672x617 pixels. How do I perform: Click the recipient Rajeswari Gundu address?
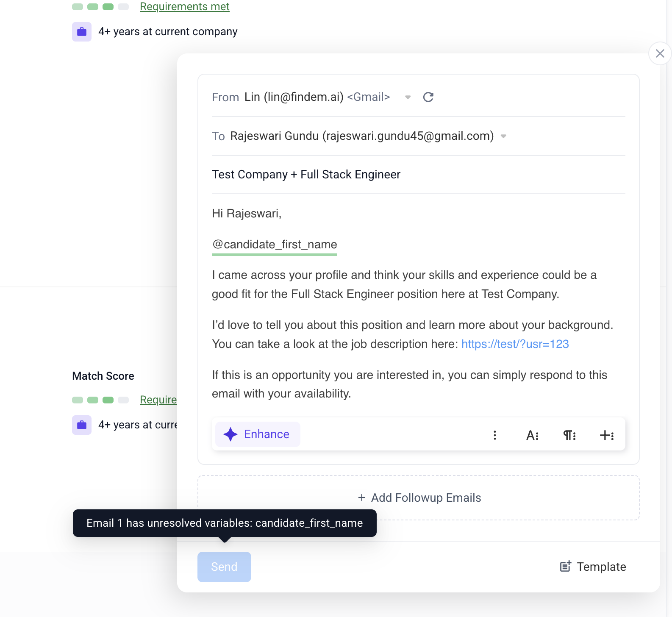(362, 136)
